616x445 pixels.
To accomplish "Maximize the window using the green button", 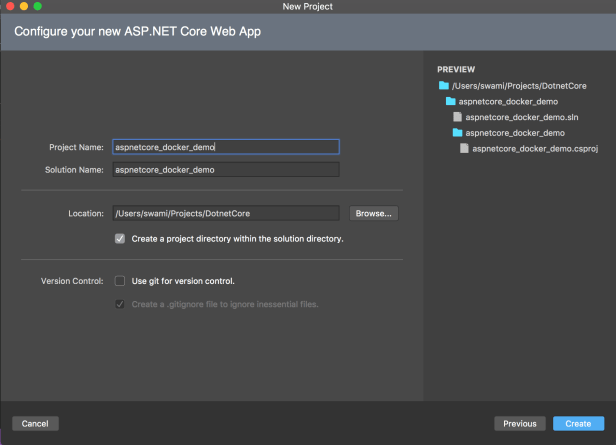I will pyautogui.click(x=37, y=6).
